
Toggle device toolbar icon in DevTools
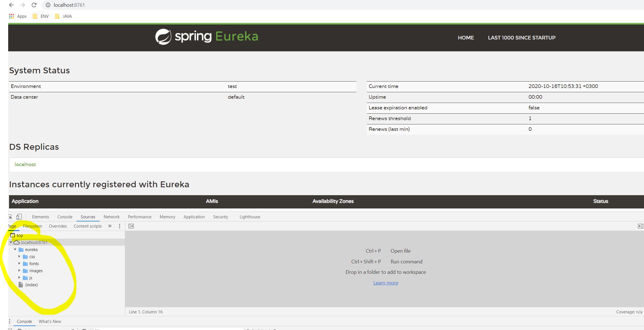(x=19, y=217)
